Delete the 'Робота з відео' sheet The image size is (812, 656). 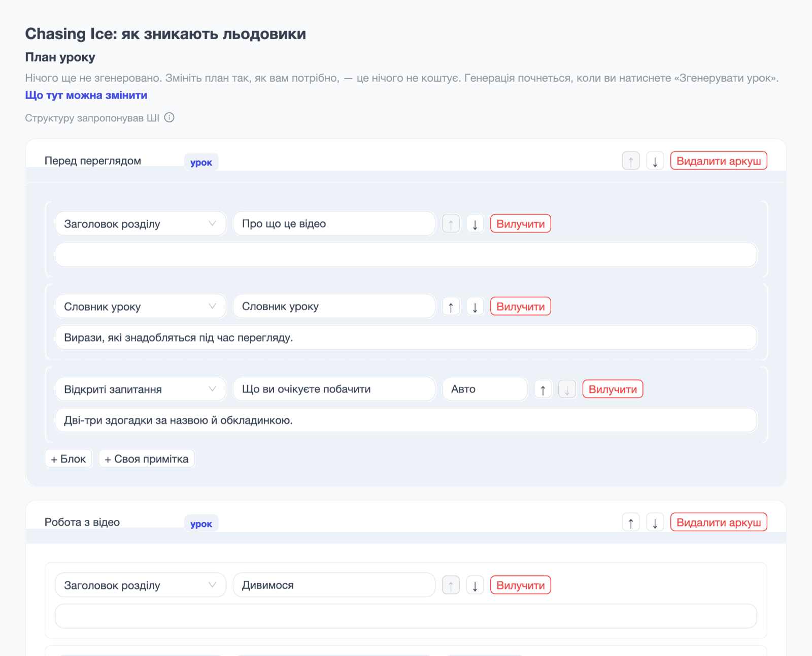tap(719, 522)
